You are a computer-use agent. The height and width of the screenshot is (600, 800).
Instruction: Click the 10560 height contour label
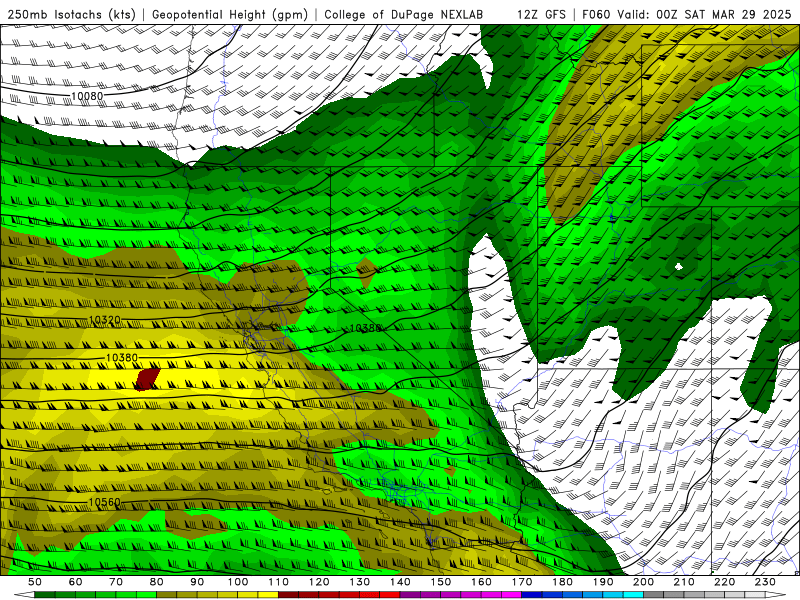[x=105, y=502]
